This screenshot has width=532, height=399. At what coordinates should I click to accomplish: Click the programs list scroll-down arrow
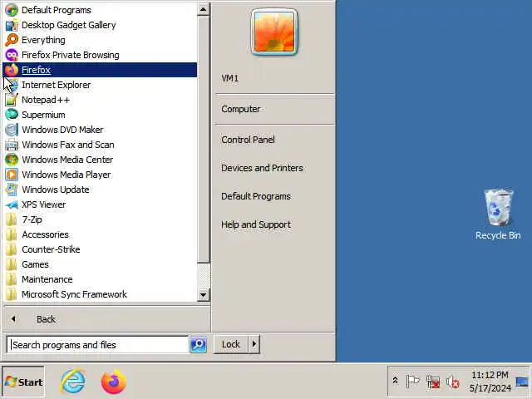203,295
